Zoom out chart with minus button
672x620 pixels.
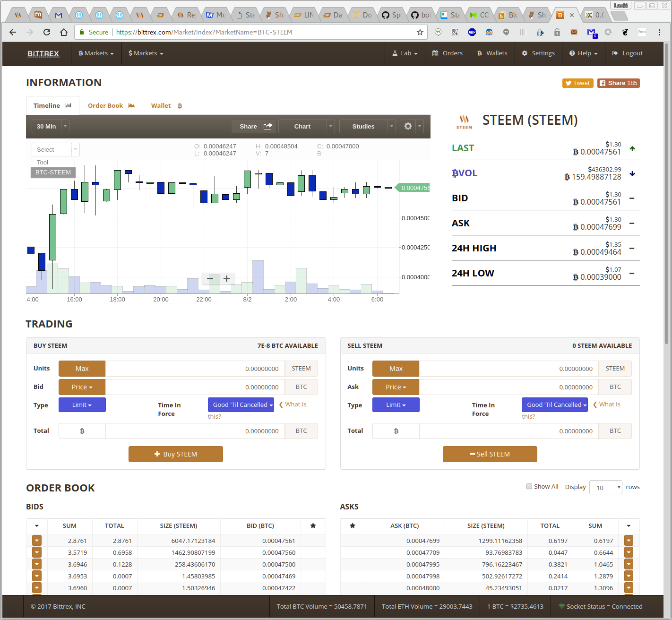[210, 279]
